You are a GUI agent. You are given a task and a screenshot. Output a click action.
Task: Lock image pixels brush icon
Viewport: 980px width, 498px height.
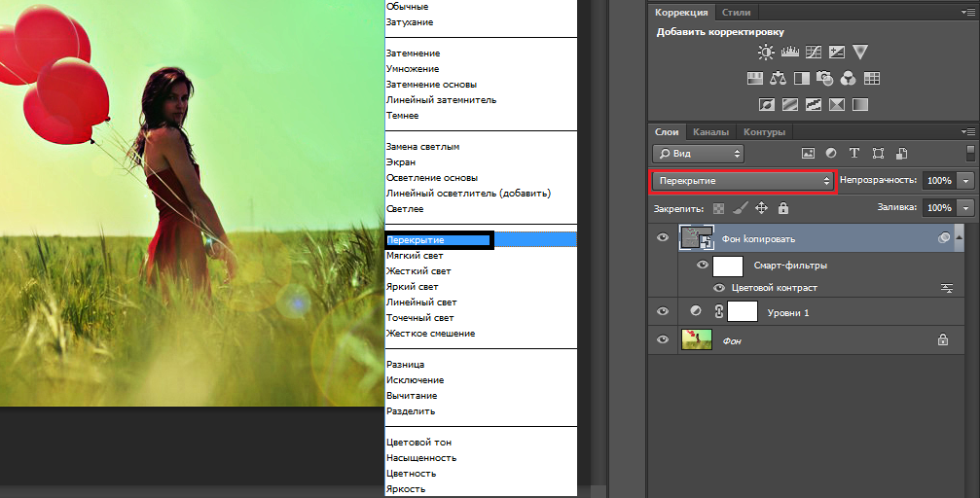pyautogui.click(x=740, y=207)
